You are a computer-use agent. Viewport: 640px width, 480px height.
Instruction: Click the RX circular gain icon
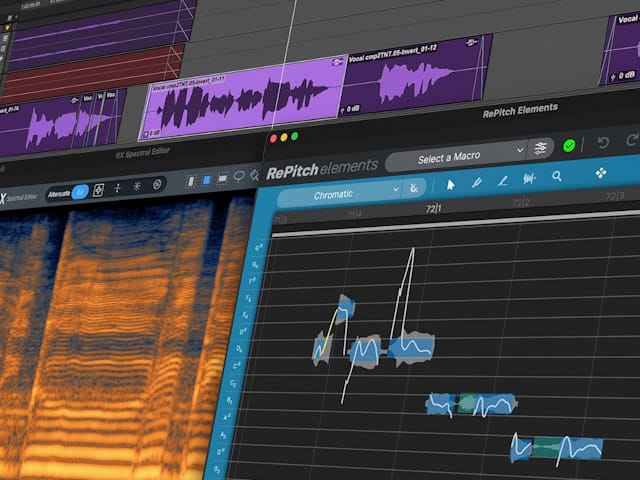pos(157,185)
